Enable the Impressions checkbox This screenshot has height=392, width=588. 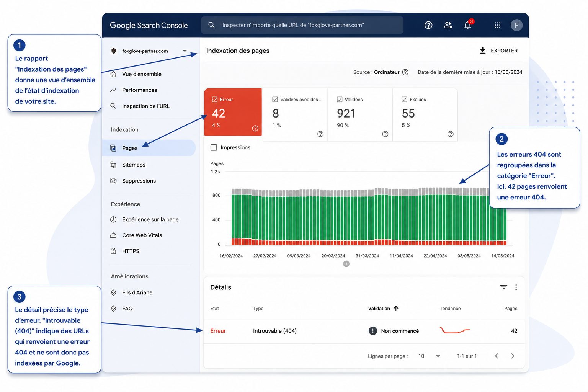tap(214, 147)
